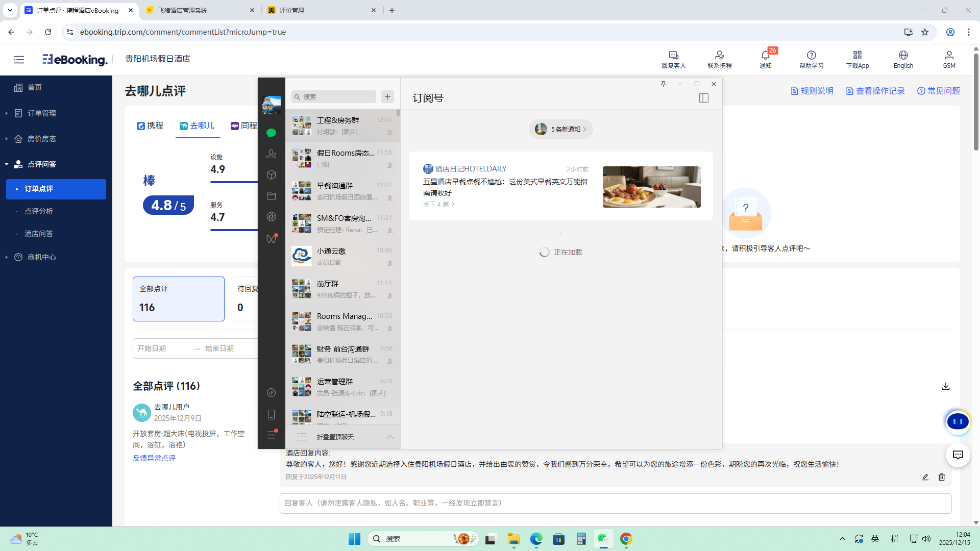
Task: Download reviews with the download icon
Action: [x=945, y=386]
